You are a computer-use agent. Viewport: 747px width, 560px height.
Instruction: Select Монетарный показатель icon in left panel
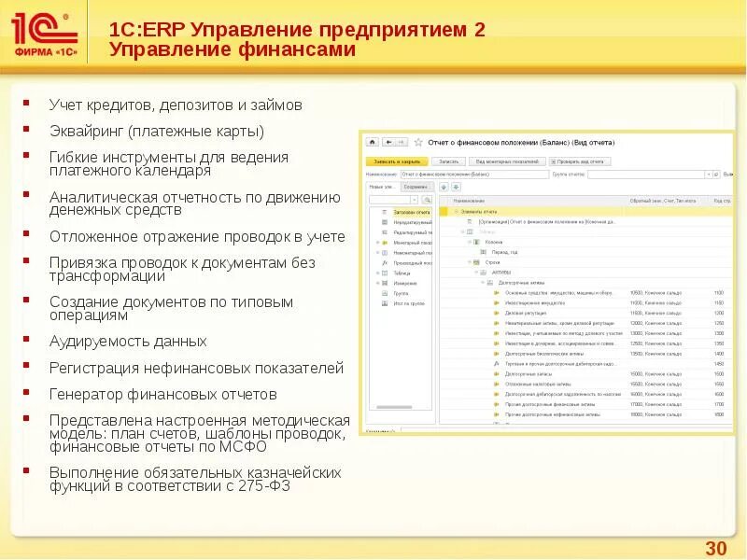[385, 243]
